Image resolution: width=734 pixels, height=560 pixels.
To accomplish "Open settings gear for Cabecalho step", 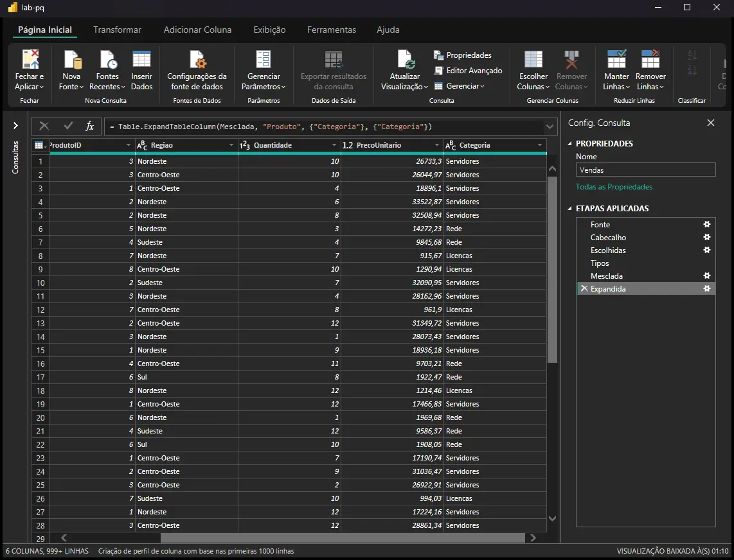I will coord(707,237).
